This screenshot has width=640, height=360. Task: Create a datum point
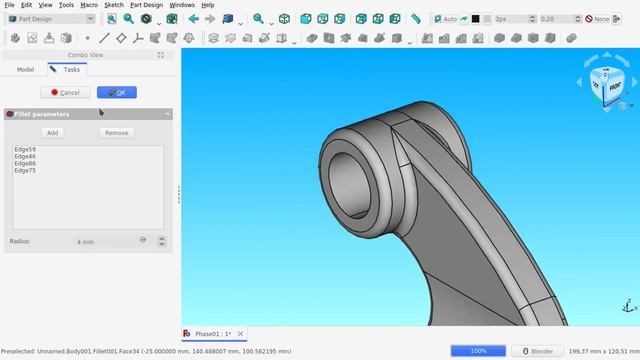point(87,38)
